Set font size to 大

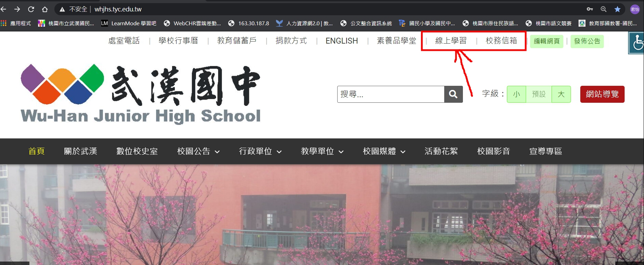561,94
